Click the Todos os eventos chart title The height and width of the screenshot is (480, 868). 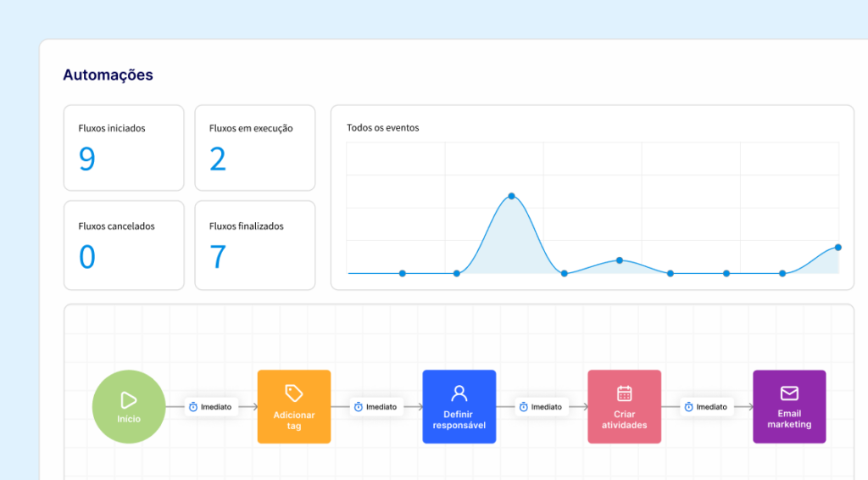pyautogui.click(x=382, y=128)
